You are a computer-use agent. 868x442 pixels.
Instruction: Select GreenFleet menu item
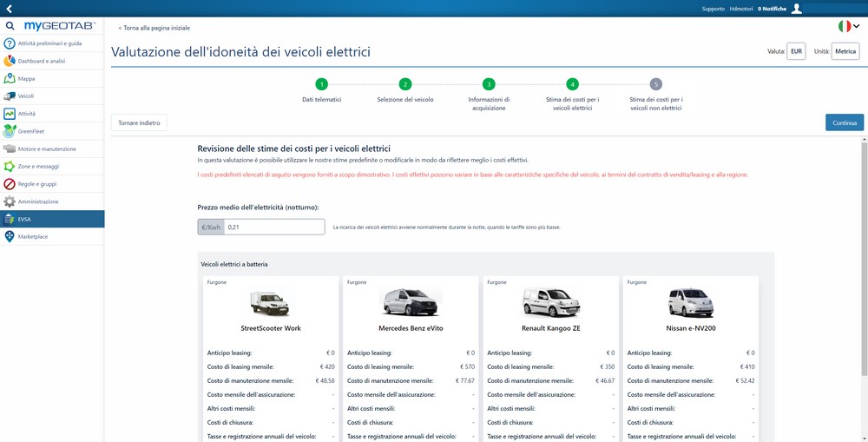pyautogui.click(x=52, y=131)
